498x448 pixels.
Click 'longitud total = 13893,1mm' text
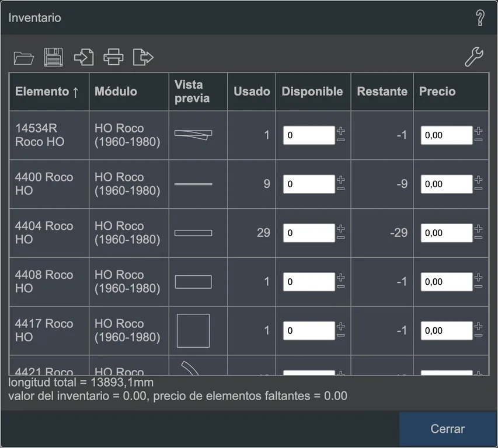(x=81, y=383)
